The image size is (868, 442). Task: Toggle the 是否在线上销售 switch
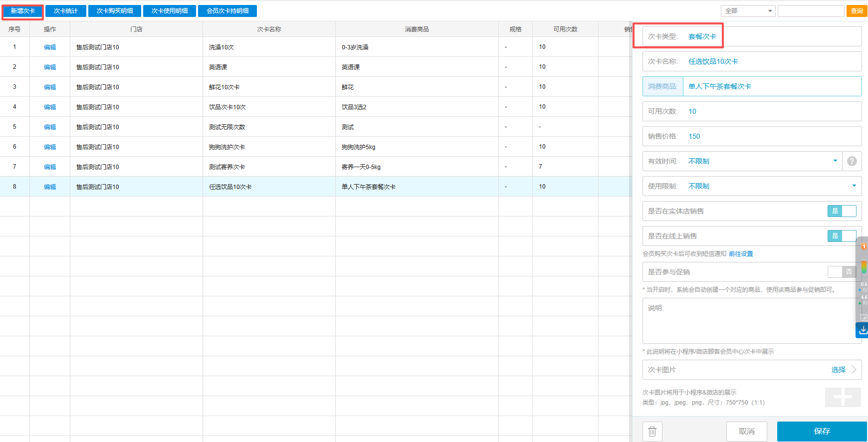[x=842, y=236]
